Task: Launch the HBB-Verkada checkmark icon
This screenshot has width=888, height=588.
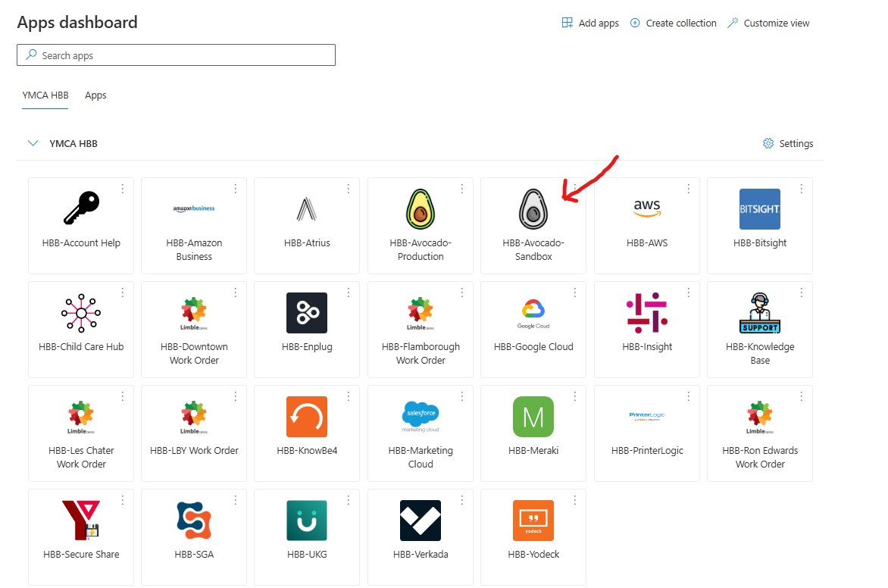Action: [421, 521]
